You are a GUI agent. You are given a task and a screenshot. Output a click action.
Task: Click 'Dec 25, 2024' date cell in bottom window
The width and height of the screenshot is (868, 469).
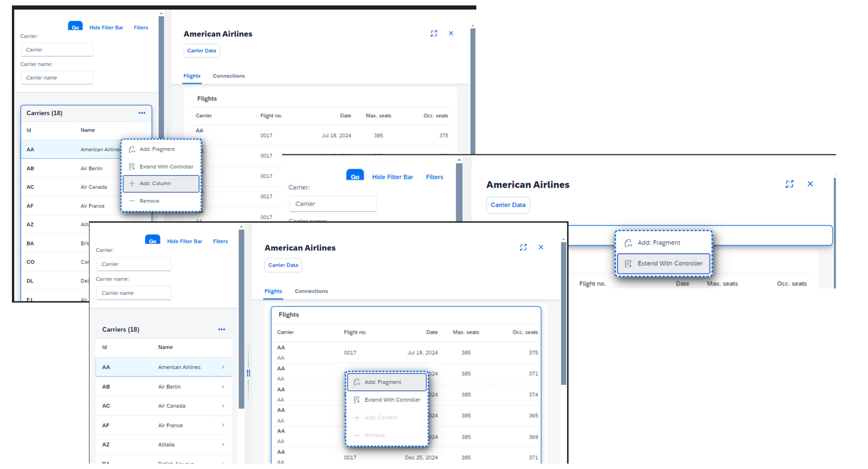click(422, 458)
